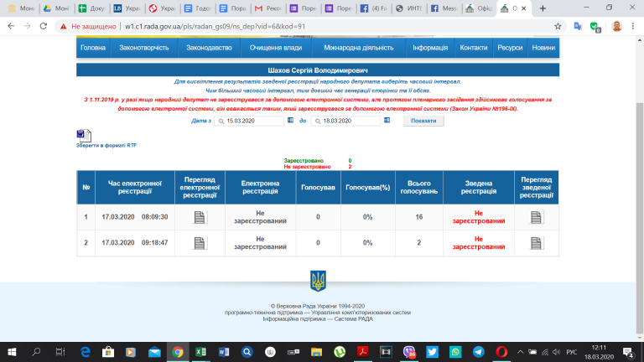Image resolution: width=644 pixels, height=362 pixels.
Task: Open consolidated registration document for row 1
Action: point(536,218)
